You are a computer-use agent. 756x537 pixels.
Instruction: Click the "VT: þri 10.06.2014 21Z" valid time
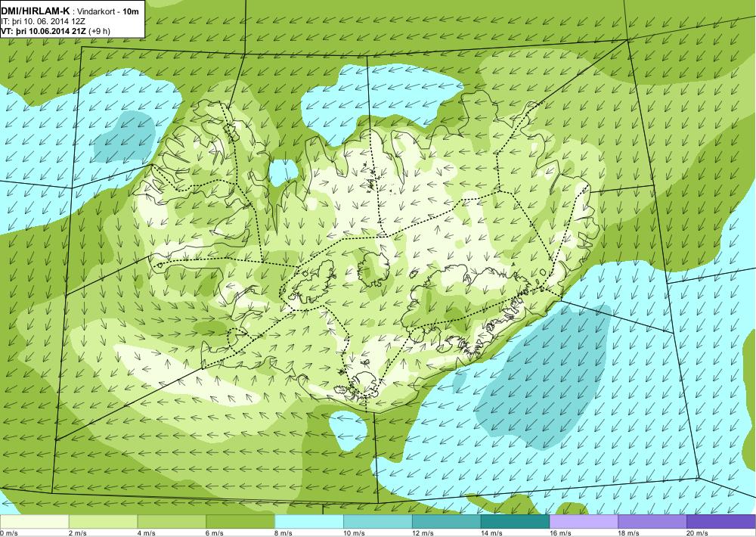[x=44, y=31]
